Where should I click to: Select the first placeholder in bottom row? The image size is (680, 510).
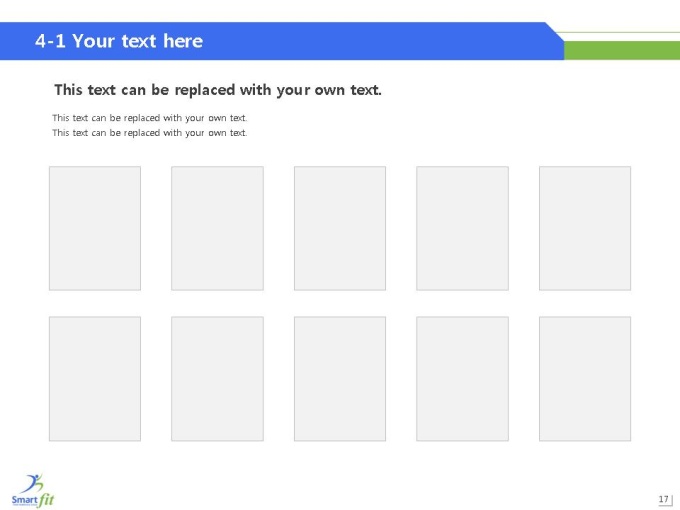[95, 379]
